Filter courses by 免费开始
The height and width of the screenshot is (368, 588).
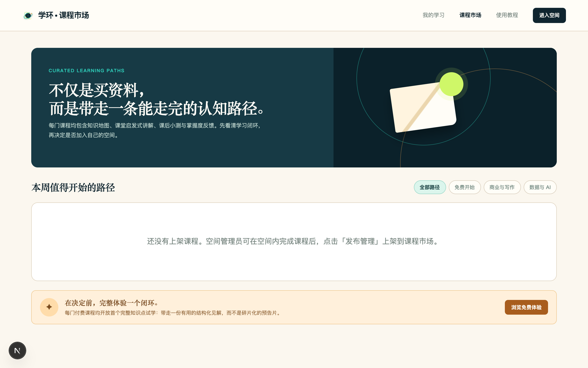(465, 187)
